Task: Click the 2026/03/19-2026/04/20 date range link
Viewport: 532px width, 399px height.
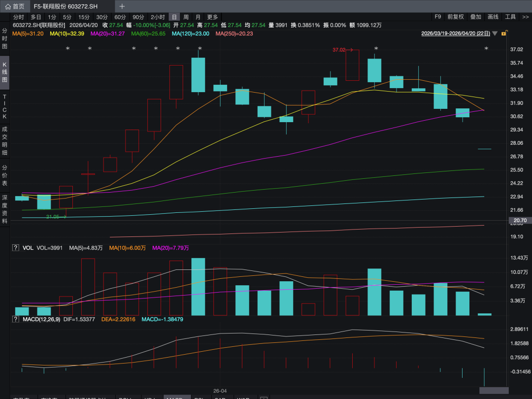Action: click(456, 33)
